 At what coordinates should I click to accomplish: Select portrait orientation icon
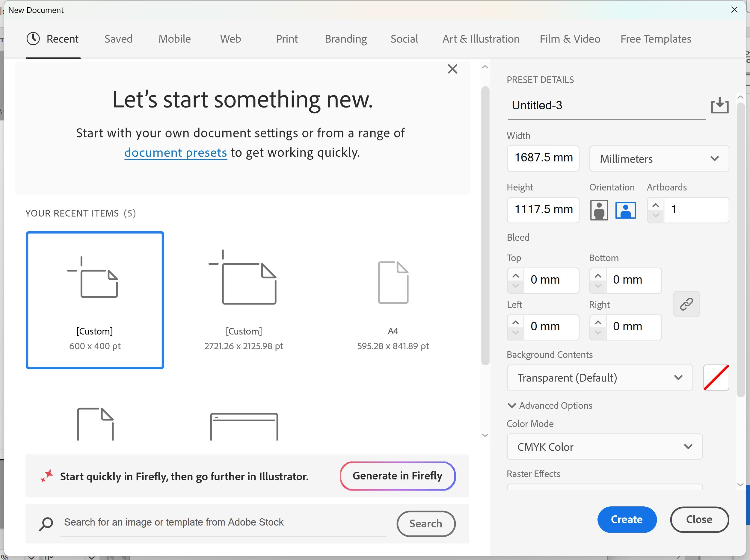coord(599,210)
